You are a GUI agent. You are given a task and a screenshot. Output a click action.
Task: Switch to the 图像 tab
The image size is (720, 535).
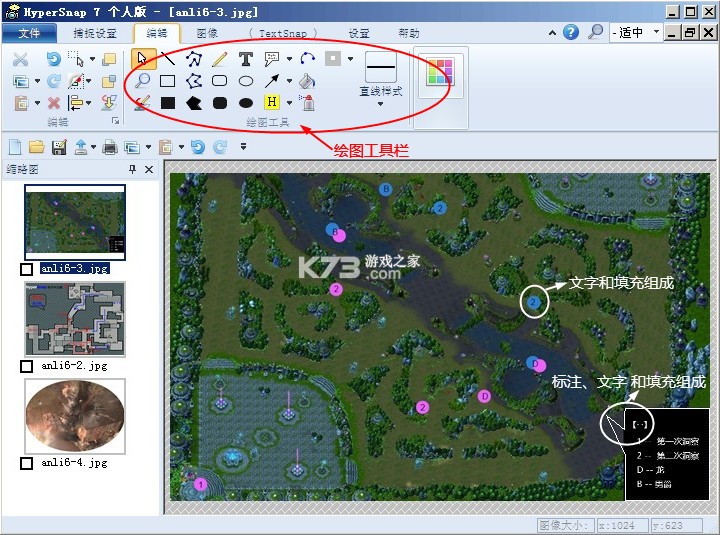point(207,33)
